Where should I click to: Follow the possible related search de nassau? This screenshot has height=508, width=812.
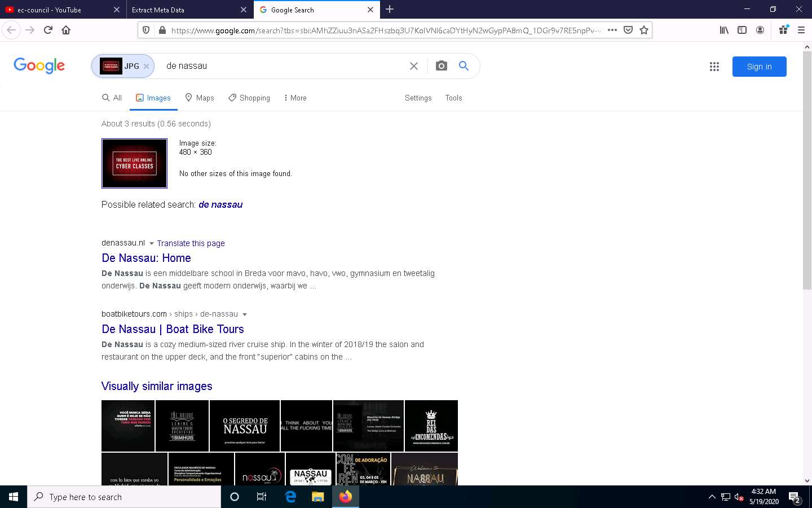coord(220,204)
